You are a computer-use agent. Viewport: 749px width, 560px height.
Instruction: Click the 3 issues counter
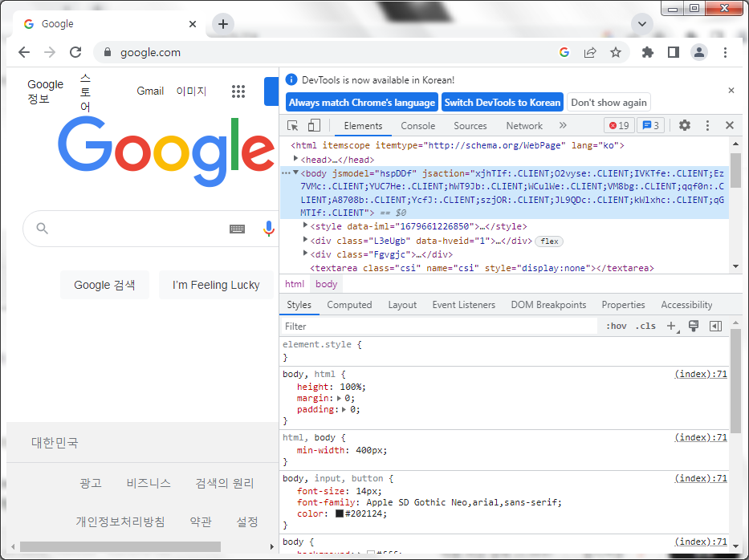(650, 125)
